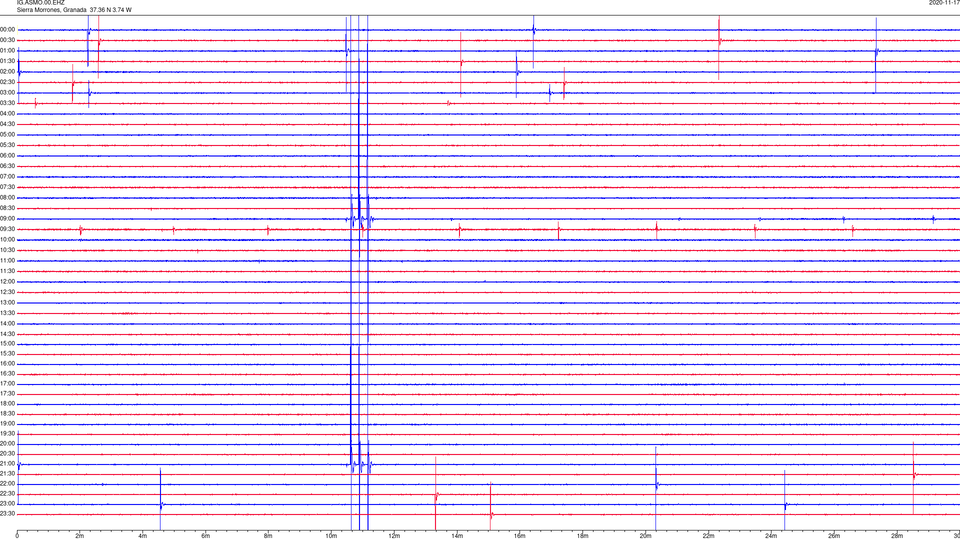The height and width of the screenshot is (540, 960).
Task: Click the 28m axis tick label
Action: click(x=896, y=536)
